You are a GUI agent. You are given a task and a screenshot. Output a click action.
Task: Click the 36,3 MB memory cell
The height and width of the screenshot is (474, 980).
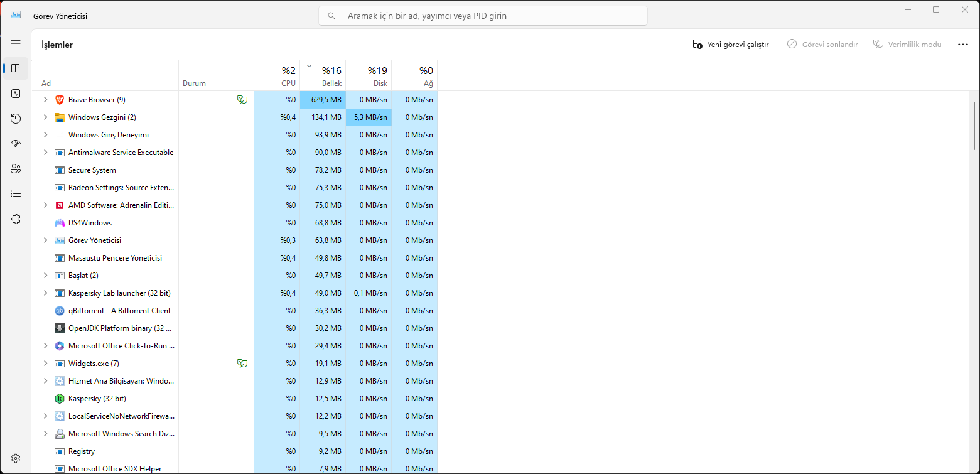(323, 310)
